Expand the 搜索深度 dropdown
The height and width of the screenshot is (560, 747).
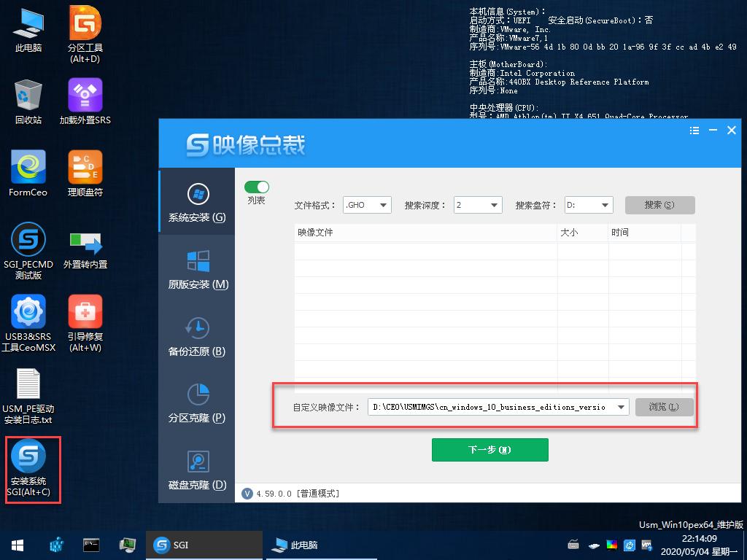[478, 205]
